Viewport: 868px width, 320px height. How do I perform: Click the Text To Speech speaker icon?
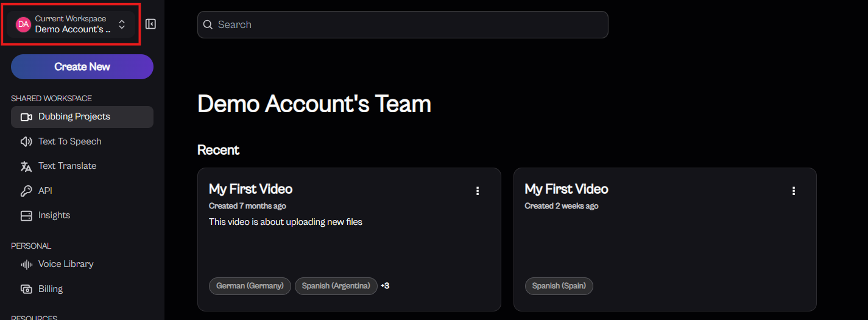26,141
